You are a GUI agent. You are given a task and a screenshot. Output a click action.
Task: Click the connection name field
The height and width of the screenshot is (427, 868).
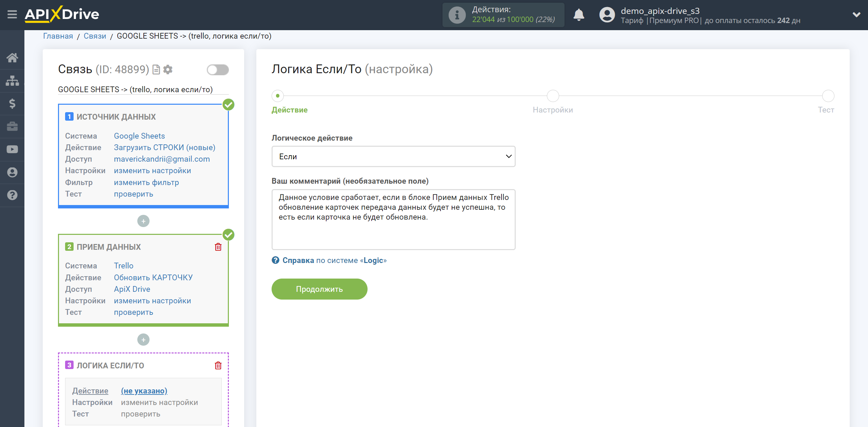pos(143,89)
